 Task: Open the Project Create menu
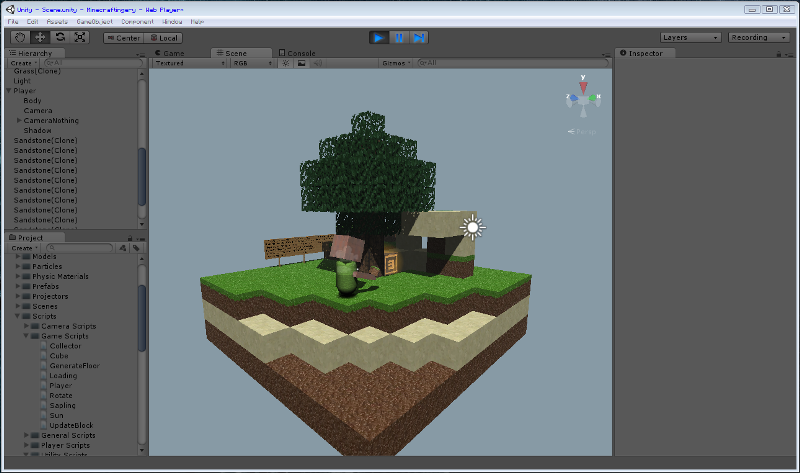[x=24, y=248]
